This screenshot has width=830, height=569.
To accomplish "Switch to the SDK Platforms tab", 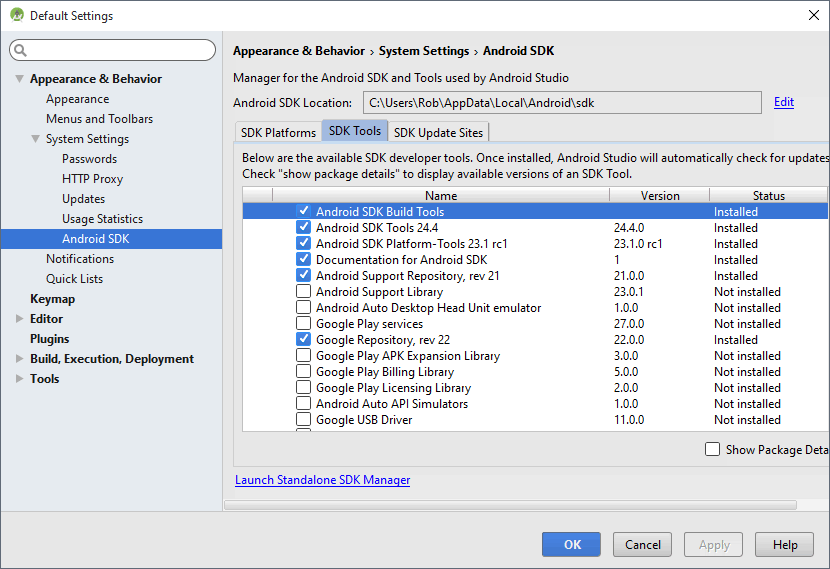I will point(278,132).
